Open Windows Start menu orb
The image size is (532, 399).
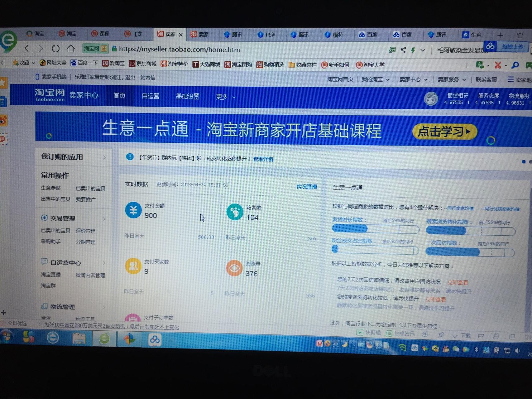[x=6, y=337]
